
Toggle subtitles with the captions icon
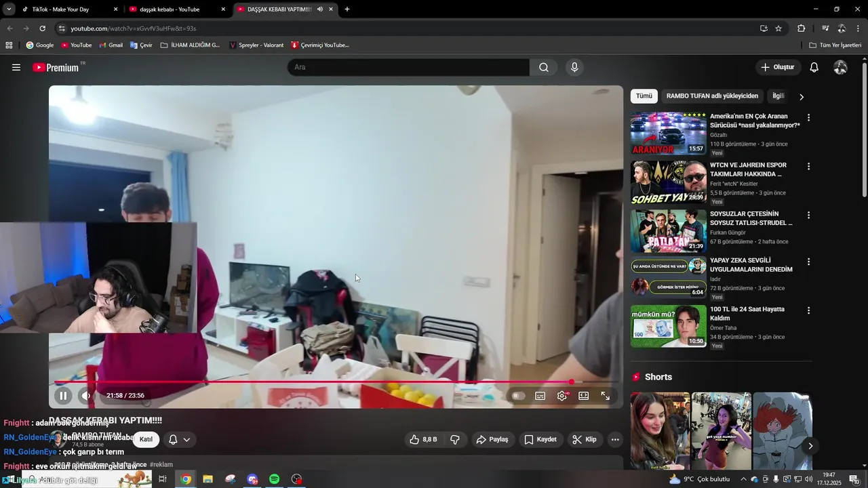pos(540,396)
